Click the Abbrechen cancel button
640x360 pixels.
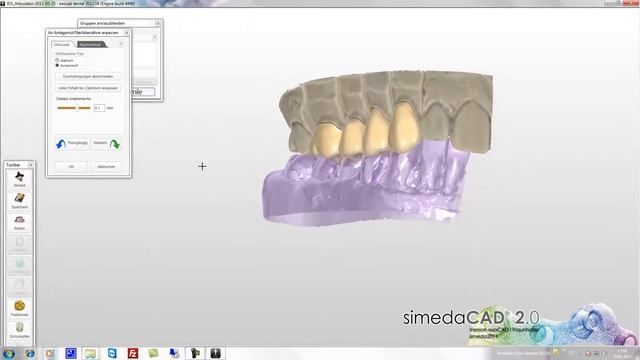coord(106,167)
